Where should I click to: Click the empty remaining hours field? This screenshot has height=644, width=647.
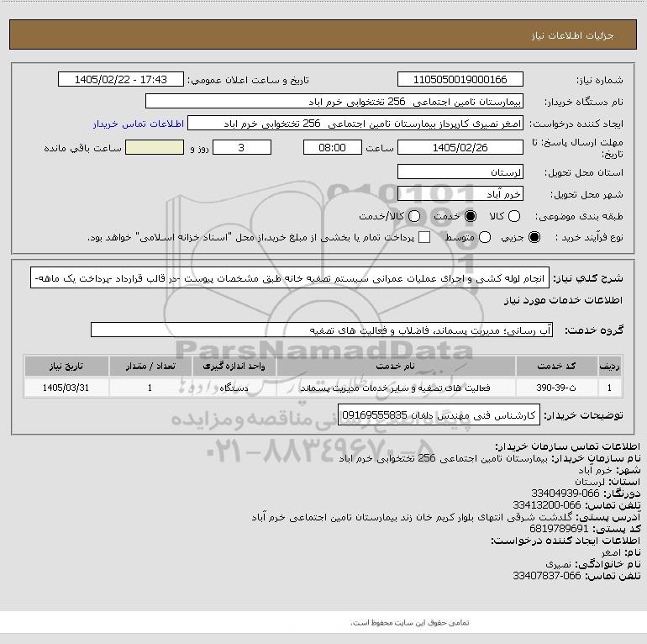click(x=155, y=147)
